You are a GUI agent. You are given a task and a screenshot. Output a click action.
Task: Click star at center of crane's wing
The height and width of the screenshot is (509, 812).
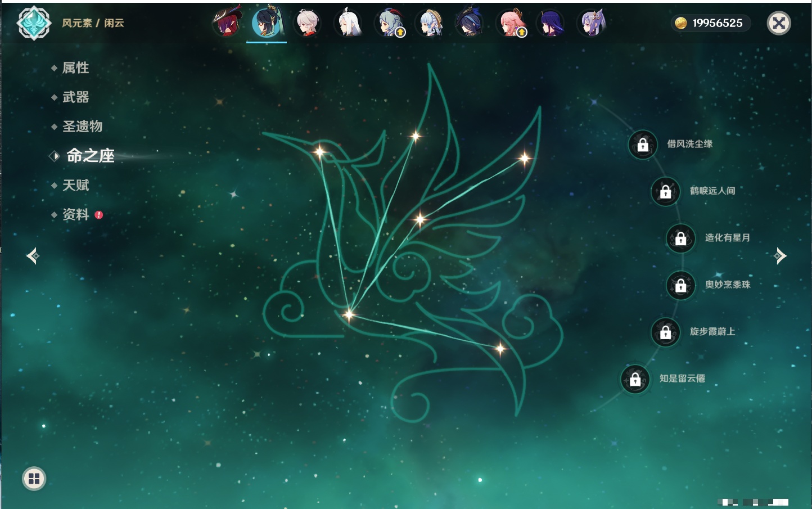[419, 219]
